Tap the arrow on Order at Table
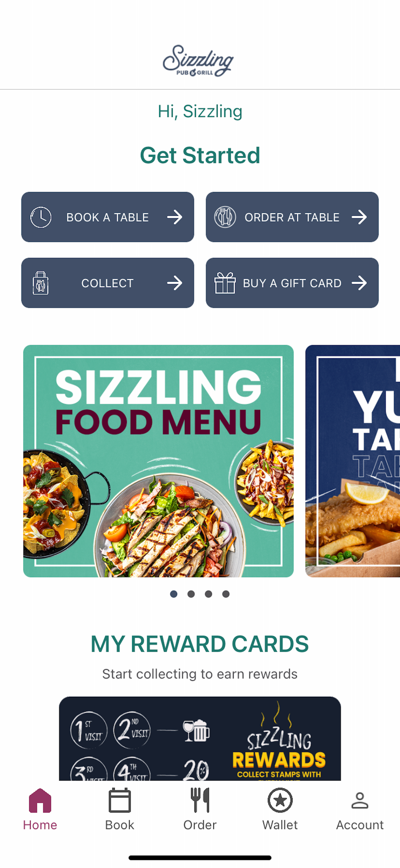This screenshot has width=400, height=868. 359,217
